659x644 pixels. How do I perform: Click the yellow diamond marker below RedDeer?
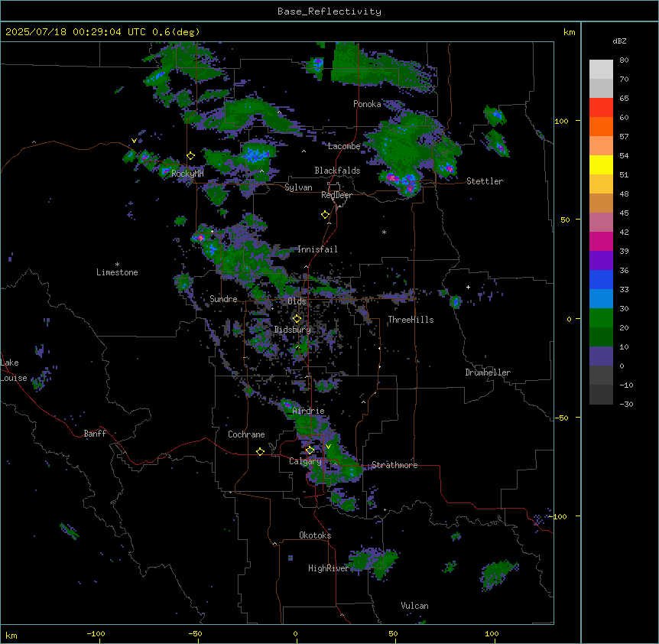coord(326,215)
